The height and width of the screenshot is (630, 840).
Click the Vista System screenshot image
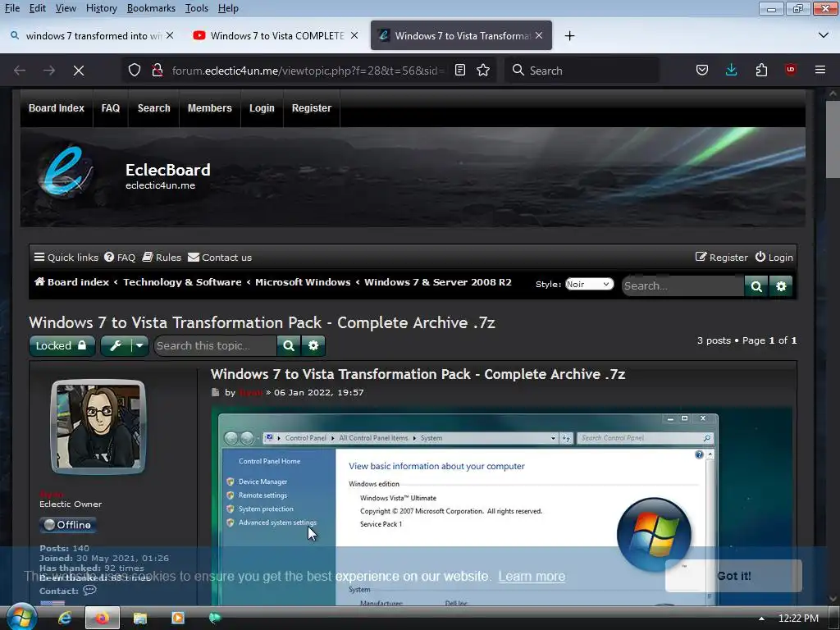tap(501, 506)
